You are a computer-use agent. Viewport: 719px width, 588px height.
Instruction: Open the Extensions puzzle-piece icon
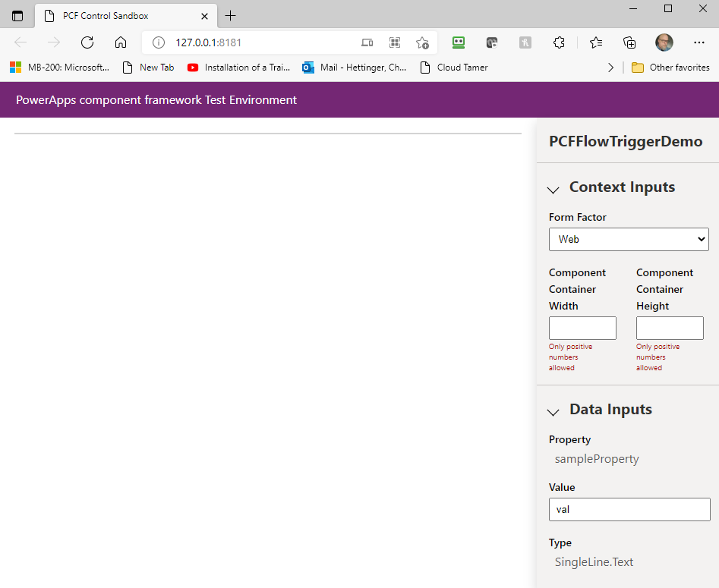tap(559, 42)
